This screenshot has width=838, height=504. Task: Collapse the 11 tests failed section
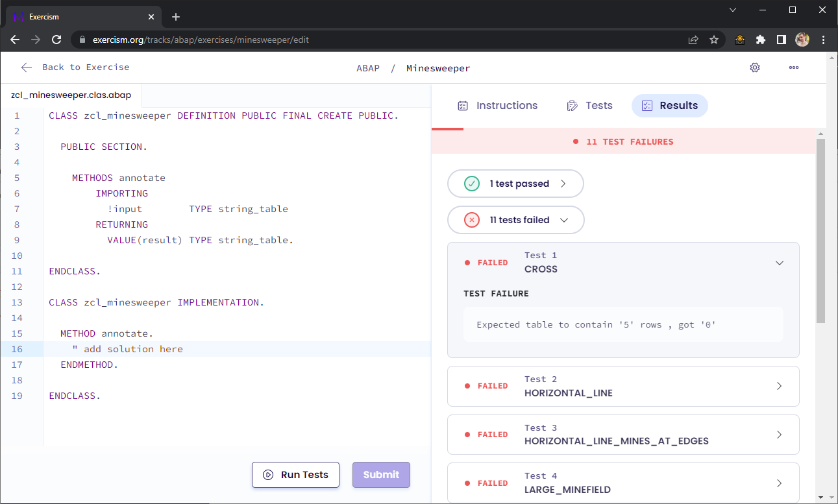click(515, 220)
